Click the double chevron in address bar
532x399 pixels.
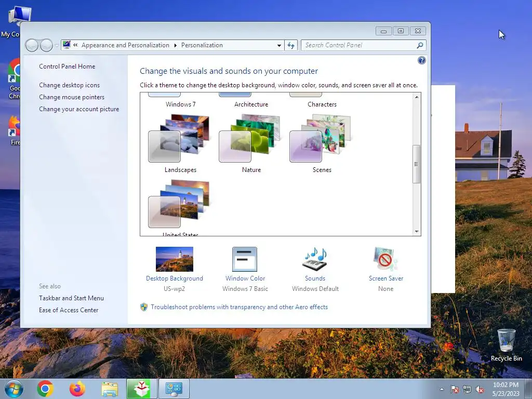[x=75, y=45]
